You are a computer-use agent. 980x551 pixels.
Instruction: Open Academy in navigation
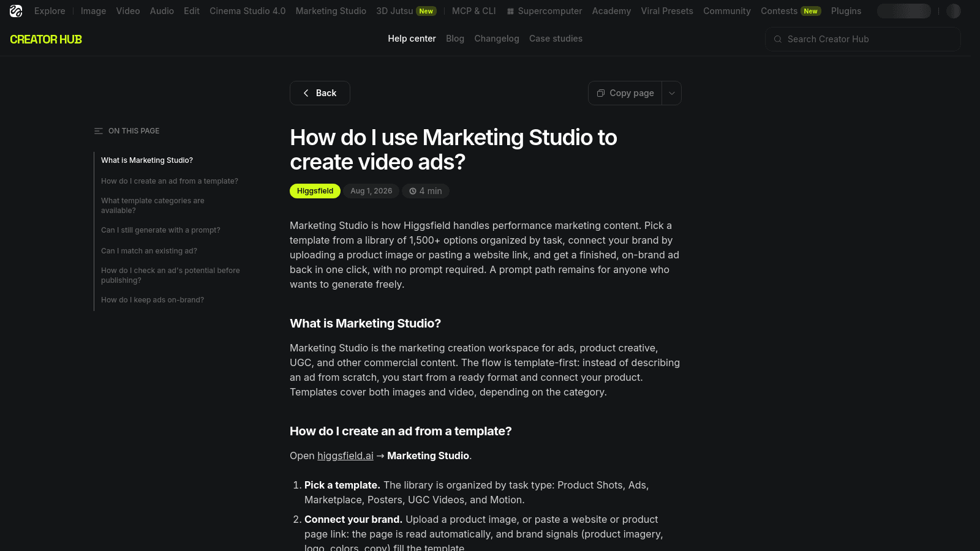click(x=611, y=11)
